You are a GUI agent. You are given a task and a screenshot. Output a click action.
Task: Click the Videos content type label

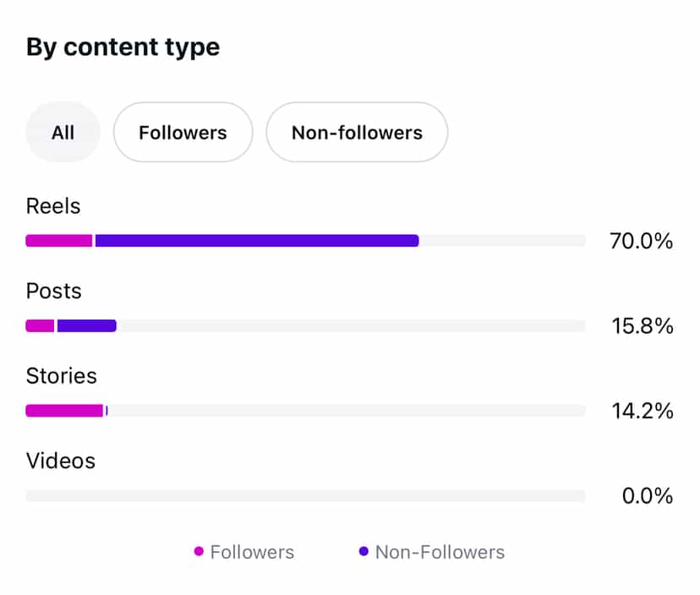coord(61,461)
